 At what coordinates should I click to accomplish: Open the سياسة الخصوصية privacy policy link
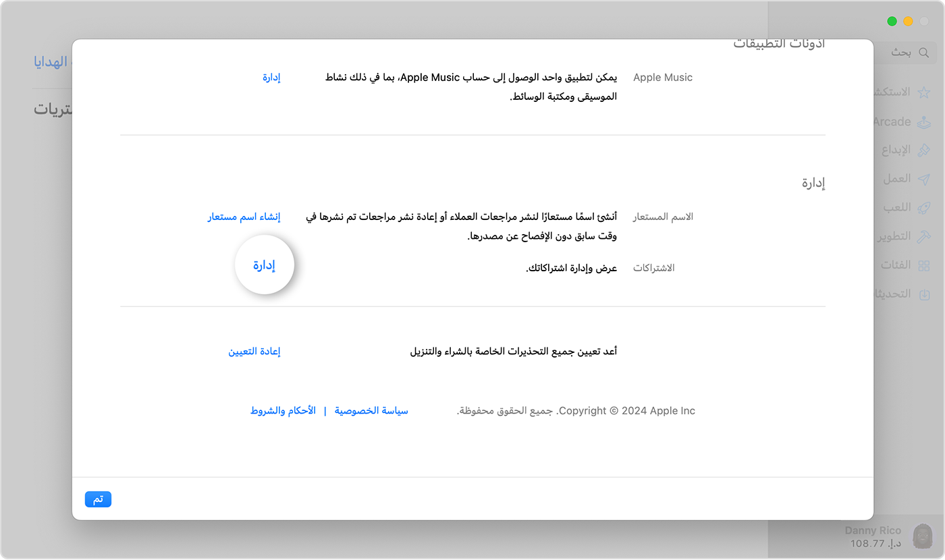tap(371, 410)
